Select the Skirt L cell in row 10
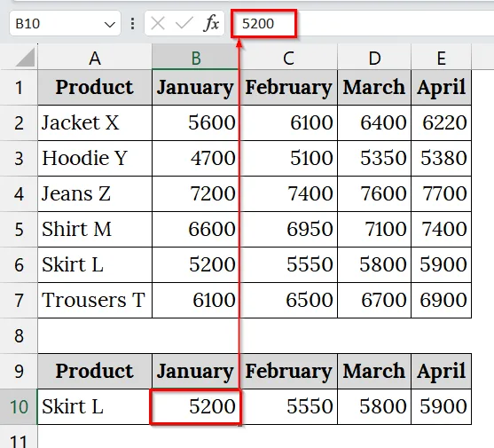Image resolution: width=494 pixels, height=448 pixels. 95,406
